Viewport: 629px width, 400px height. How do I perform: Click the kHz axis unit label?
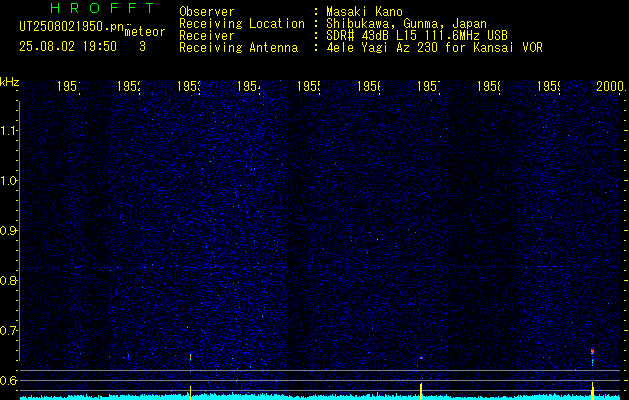[10, 82]
